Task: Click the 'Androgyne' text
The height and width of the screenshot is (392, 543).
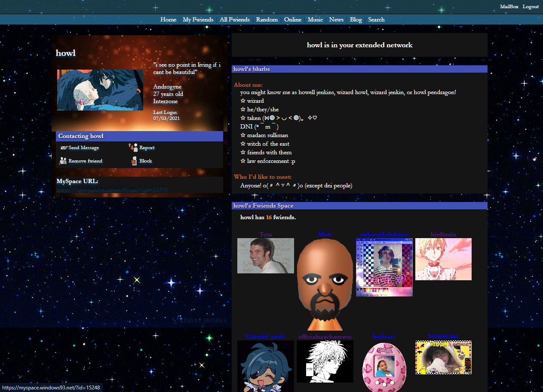Action: (167, 87)
